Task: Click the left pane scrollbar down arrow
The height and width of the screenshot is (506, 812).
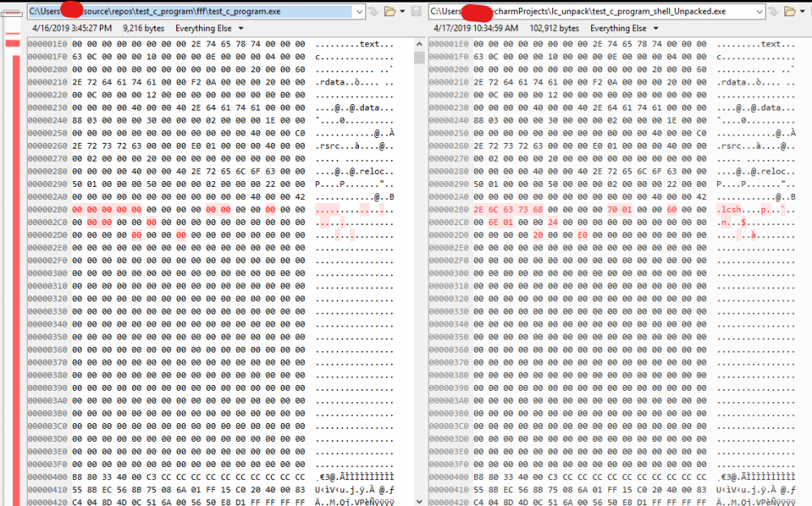Action: click(419, 501)
